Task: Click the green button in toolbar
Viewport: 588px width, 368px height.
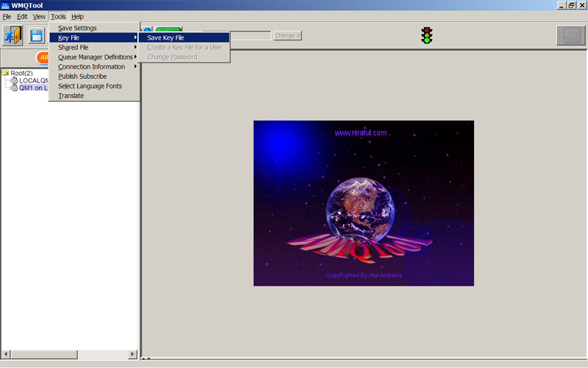Action: 169,29
